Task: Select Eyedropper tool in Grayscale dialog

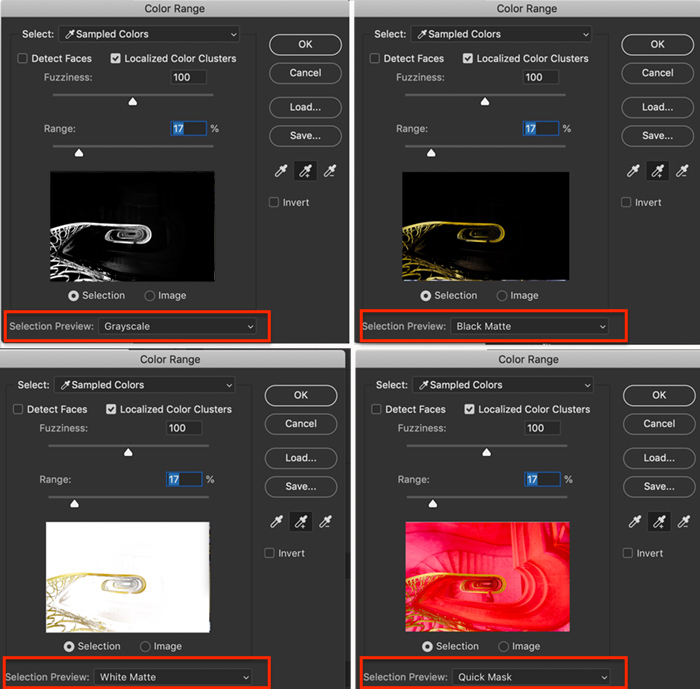Action: 281,171
